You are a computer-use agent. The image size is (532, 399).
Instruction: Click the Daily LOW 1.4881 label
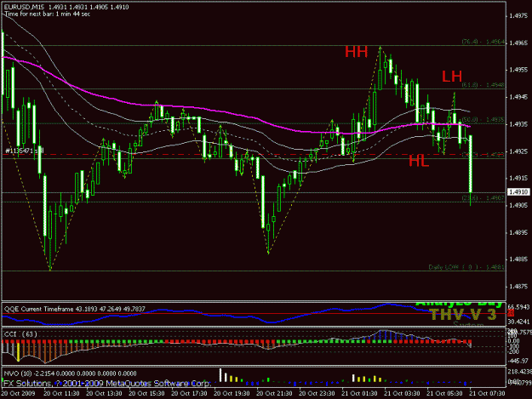coord(466,267)
